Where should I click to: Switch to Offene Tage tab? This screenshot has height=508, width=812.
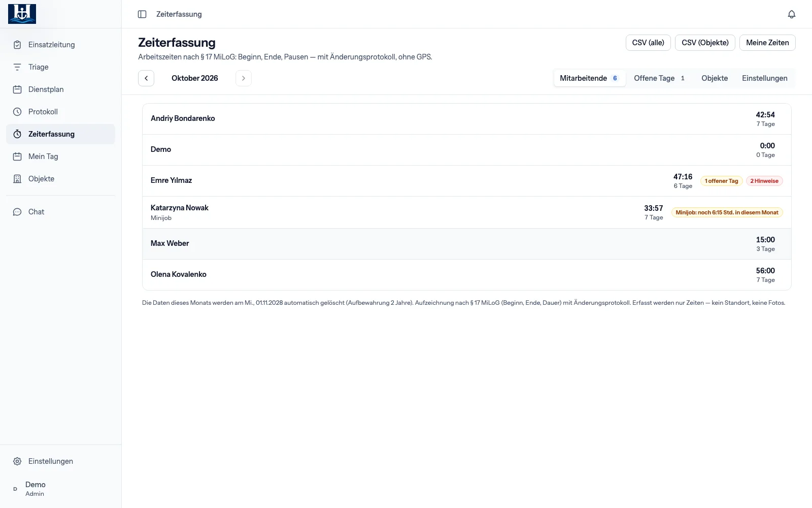tap(660, 78)
